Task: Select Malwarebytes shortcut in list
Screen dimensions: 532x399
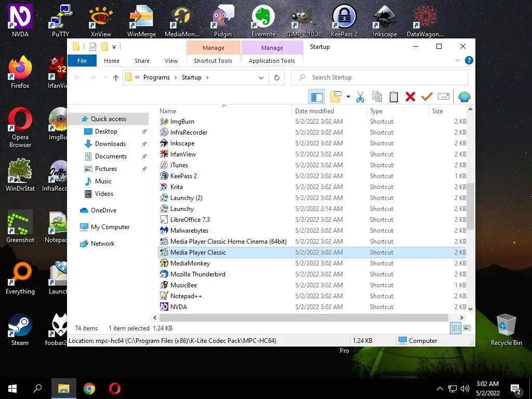Action: click(312, 231)
